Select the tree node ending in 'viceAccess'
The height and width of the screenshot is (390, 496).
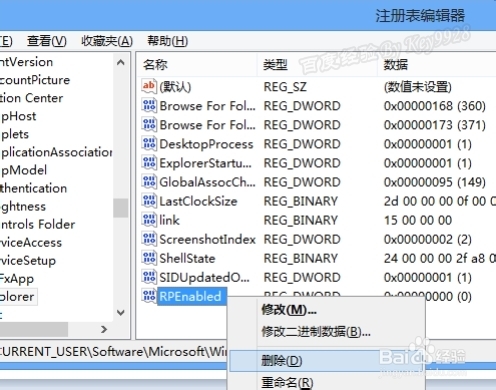[x=31, y=242]
